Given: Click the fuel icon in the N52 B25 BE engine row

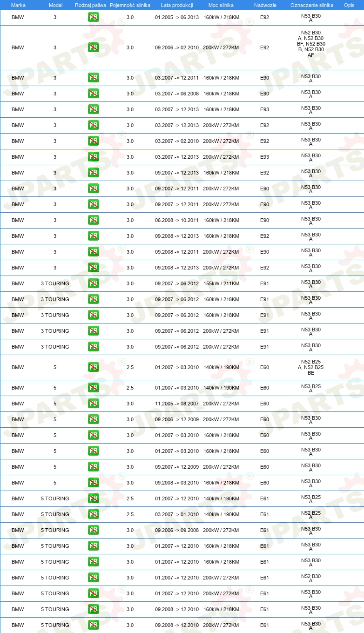Looking at the screenshot, I should [93, 367].
